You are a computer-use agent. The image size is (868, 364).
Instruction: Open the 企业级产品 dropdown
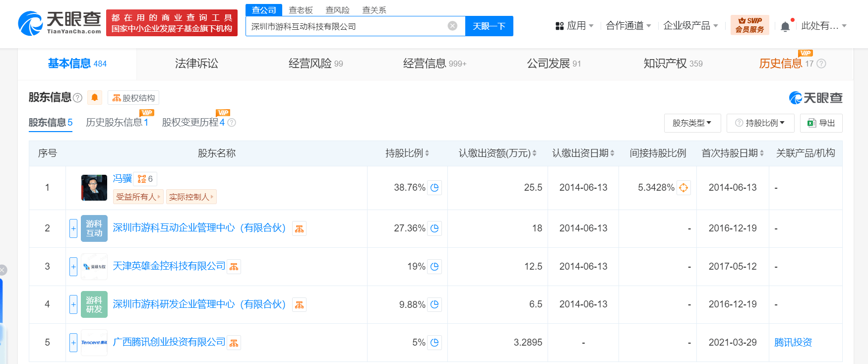(x=690, y=25)
